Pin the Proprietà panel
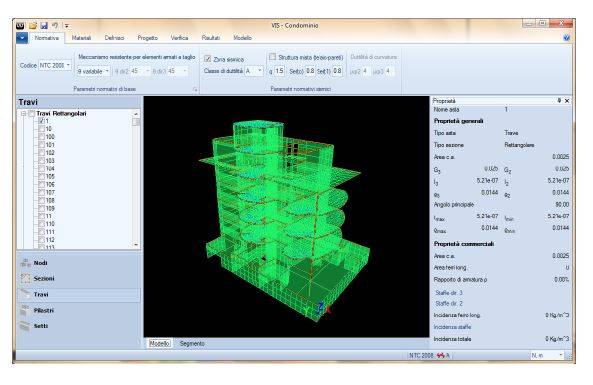The image size is (593, 385). click(x=559, y=101)
